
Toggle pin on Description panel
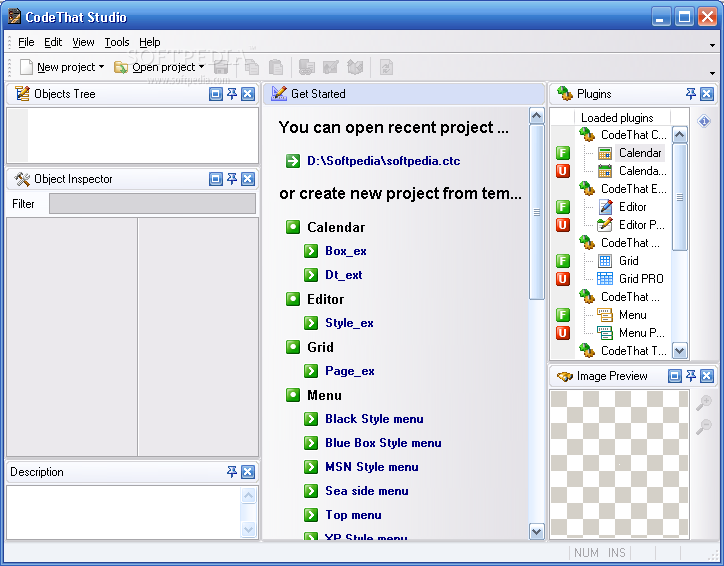(x=232, y=472)
